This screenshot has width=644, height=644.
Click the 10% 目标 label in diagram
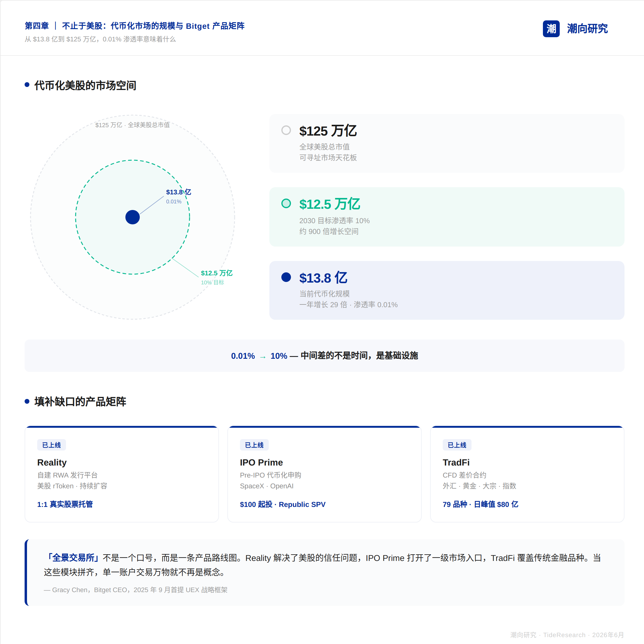point(212,282)
